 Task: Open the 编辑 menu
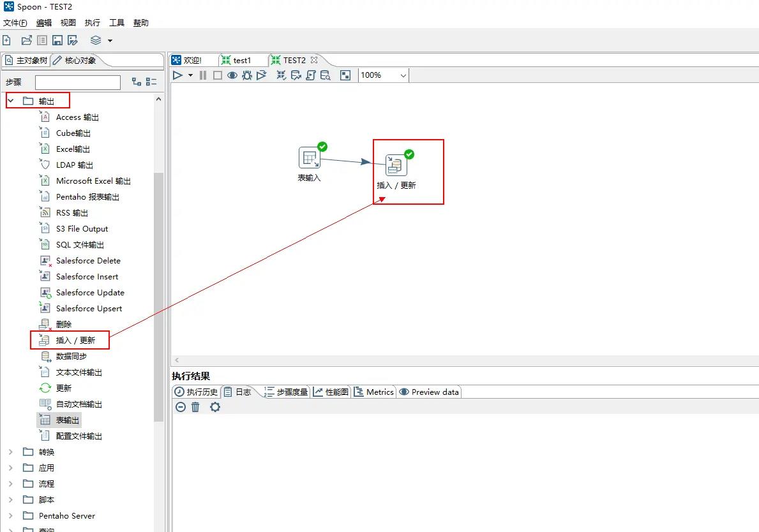coord(44,23)
